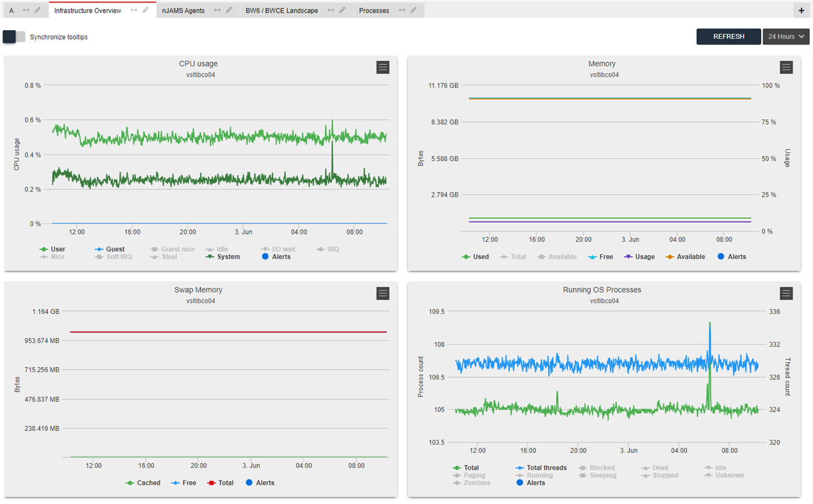Toggle the Synchronize tooltips switch

[x=14, y=37]
